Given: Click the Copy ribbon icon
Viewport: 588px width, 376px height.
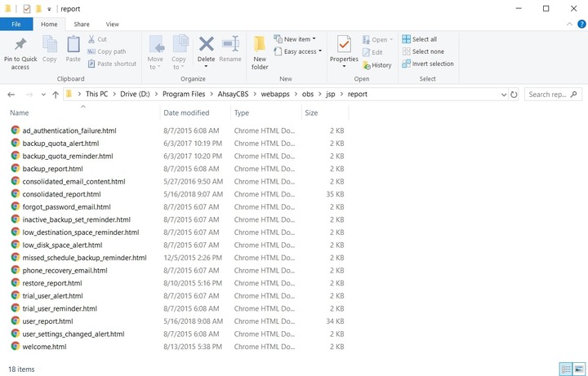Looking at the screenshot, I should [x=50, y=49].
